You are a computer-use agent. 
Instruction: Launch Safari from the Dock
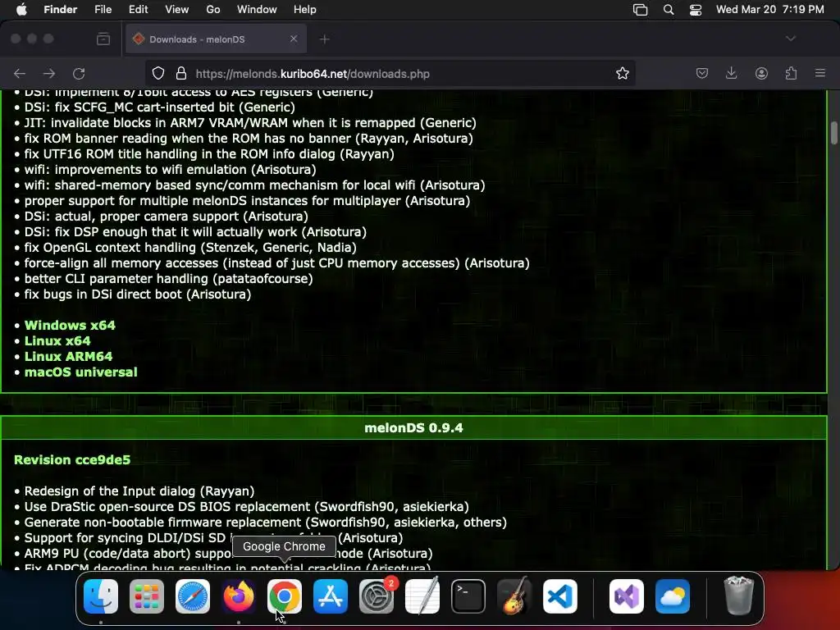(x=193, y=596)
